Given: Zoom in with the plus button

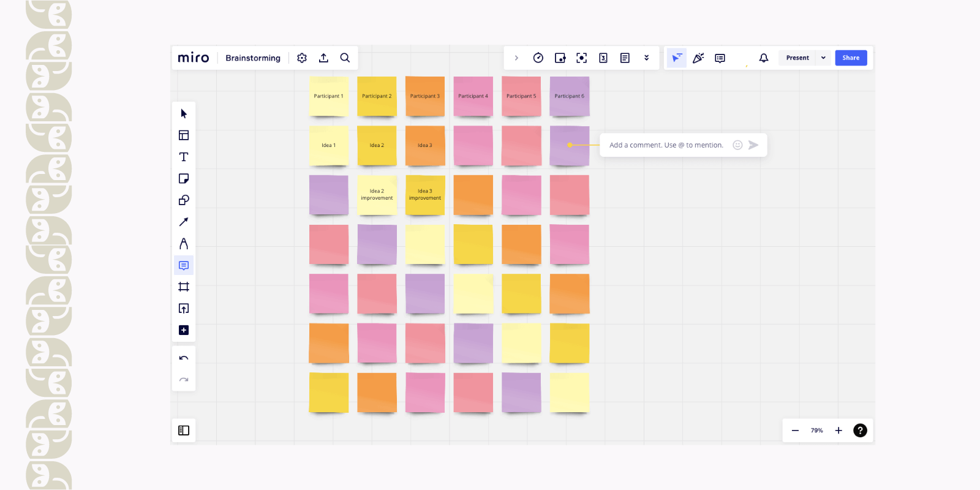Looking at the screenshot, I should coord(839,431).
